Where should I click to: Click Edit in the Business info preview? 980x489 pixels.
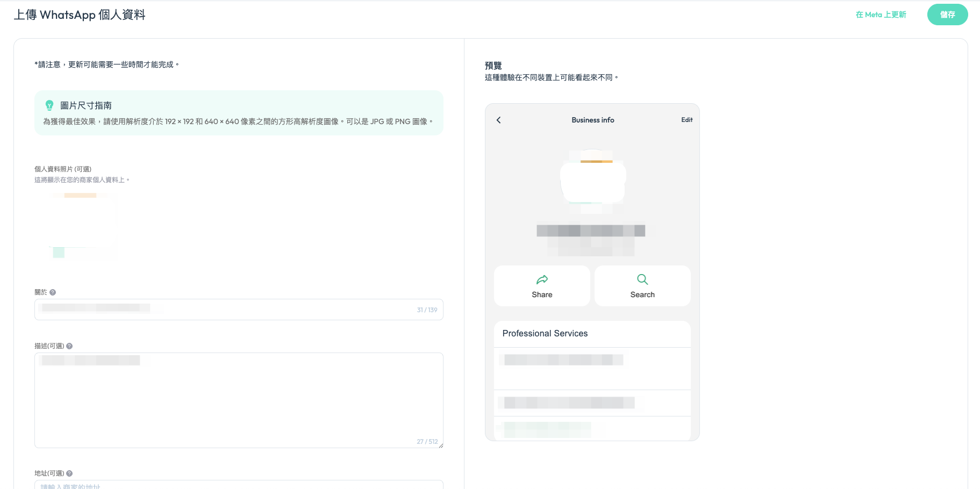(686, 120)
